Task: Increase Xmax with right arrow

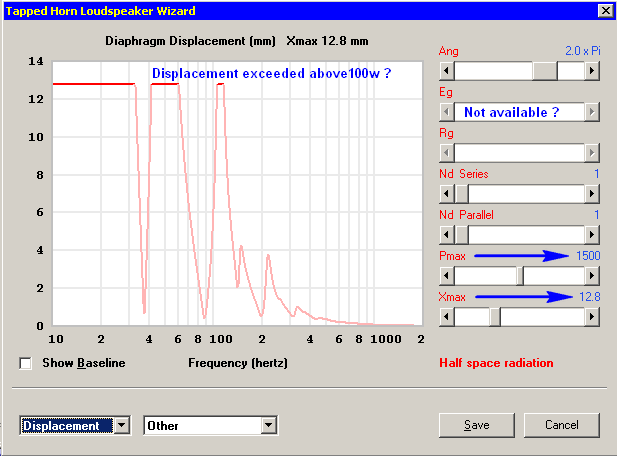Action: tap(592, 317)
